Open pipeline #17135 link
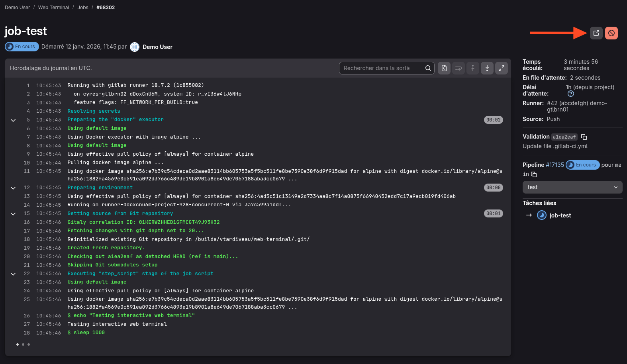Image resolution: width=627 pixels, height=364 pixels. 555,165
